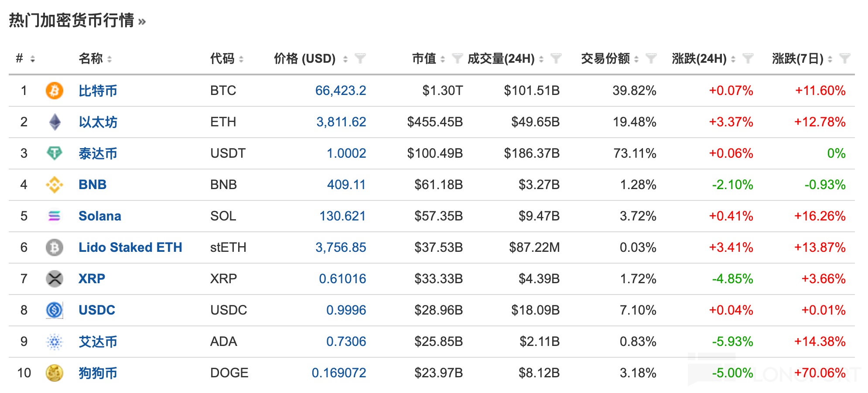This screenshot has height=393, width=868.
Task: Click the Dogecoin gold coin icon
Action: tap(55, 373)
